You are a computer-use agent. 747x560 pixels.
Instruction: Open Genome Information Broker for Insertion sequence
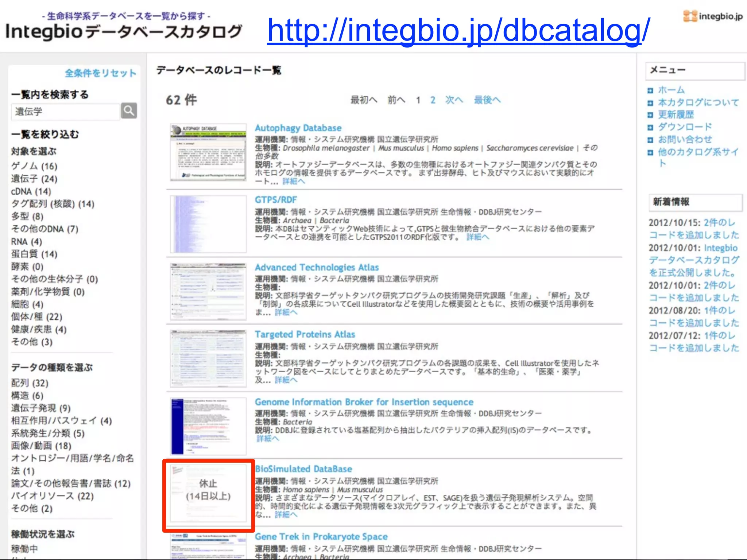point(364,402)
